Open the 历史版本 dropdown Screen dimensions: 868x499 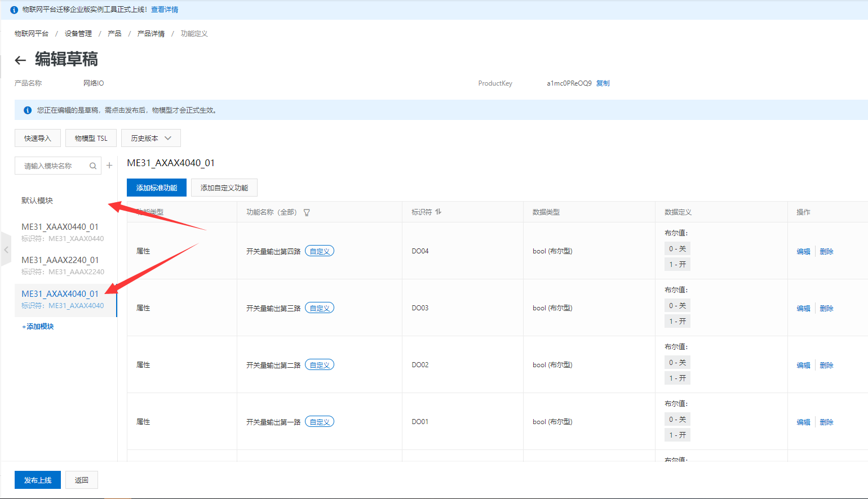tap(150, 138)
